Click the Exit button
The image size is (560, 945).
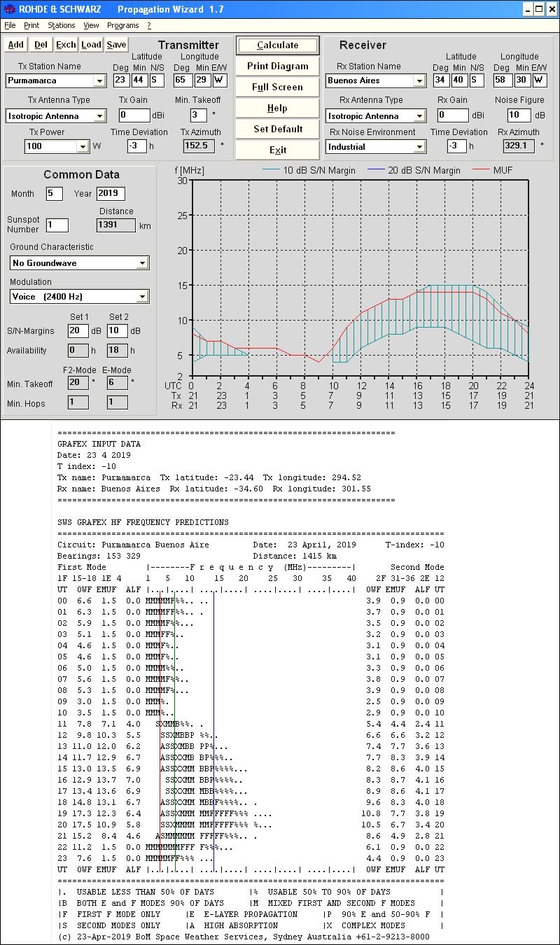[277, 150]
